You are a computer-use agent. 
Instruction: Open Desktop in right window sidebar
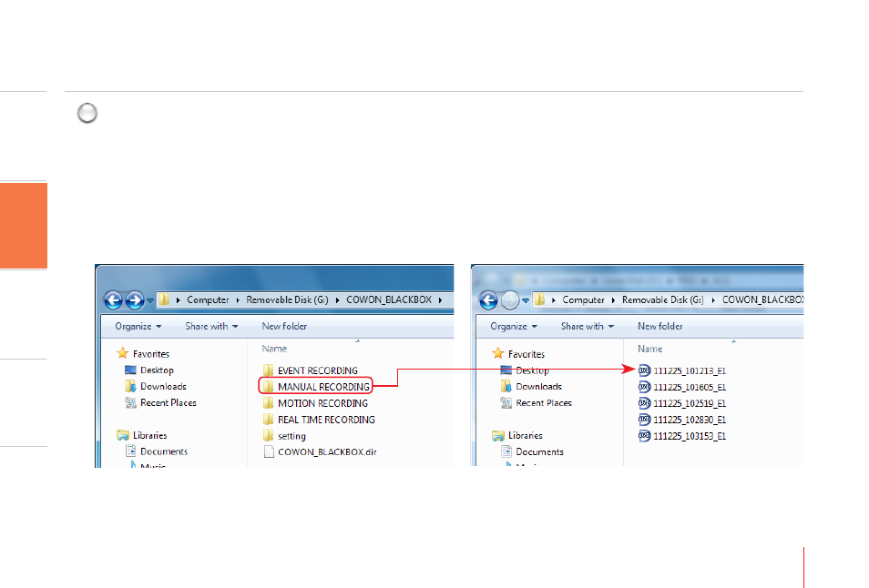pos(525,370)
